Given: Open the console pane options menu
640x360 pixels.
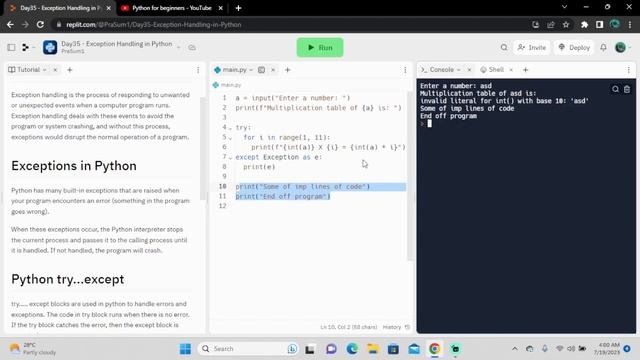Looking at the screenshot, I should pos(628,70).
